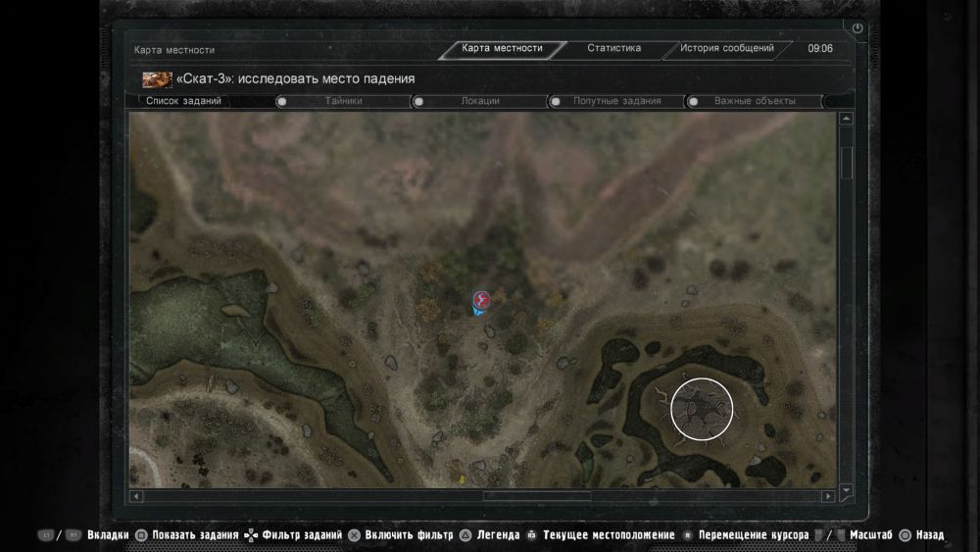Toggle the Локации filter
This screenshot has width=980, height=552.
pyautogui.click(x=479, y=101)
